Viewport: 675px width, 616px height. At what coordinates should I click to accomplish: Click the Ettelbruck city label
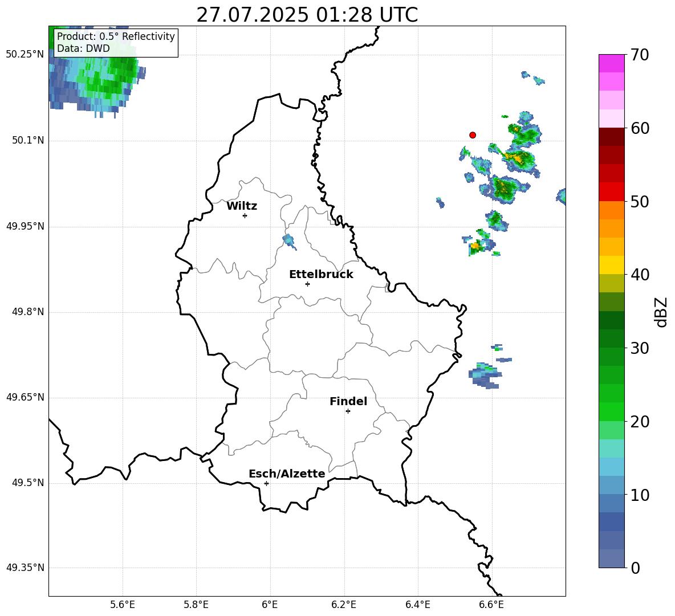click(321, 275)
